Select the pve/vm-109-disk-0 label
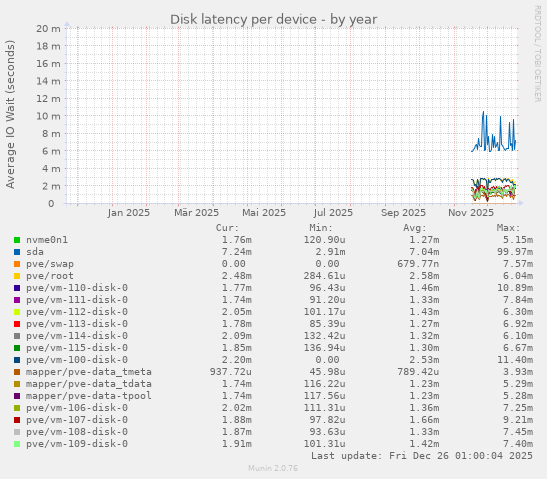Screen dimensions: 547x479 click(x=77, y=444)
